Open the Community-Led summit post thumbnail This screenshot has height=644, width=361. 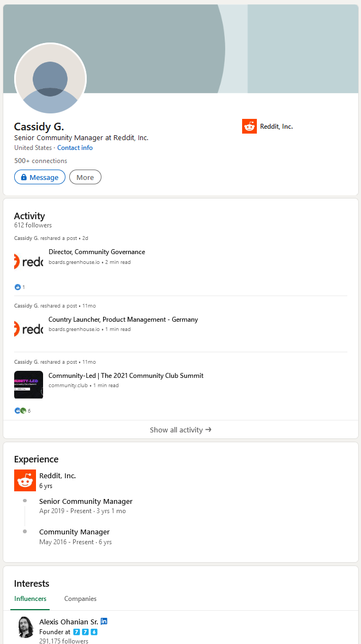point(28,385)
